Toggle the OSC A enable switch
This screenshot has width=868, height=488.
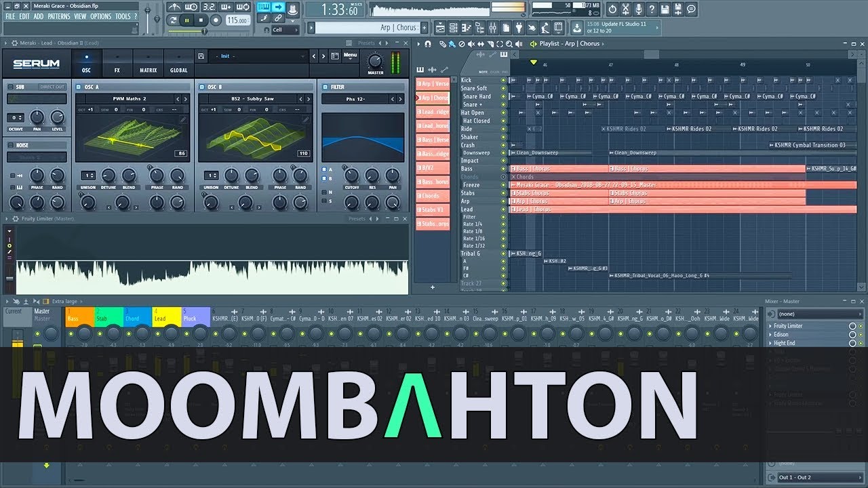coord(79,87)
